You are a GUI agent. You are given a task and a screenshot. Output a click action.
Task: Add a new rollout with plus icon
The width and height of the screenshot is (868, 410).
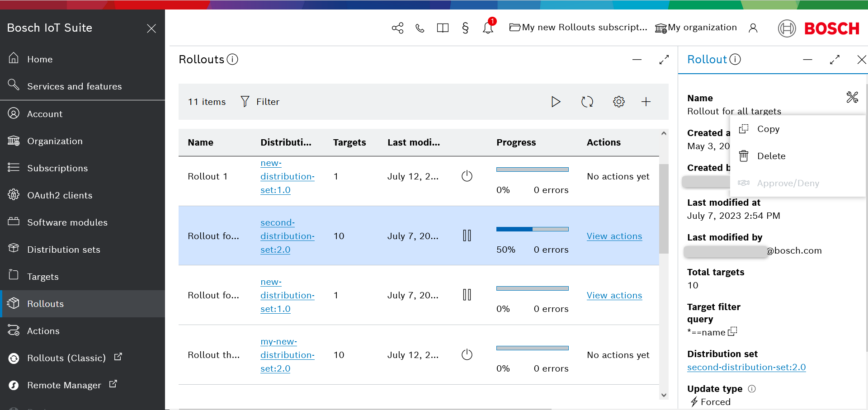point(646,102)
